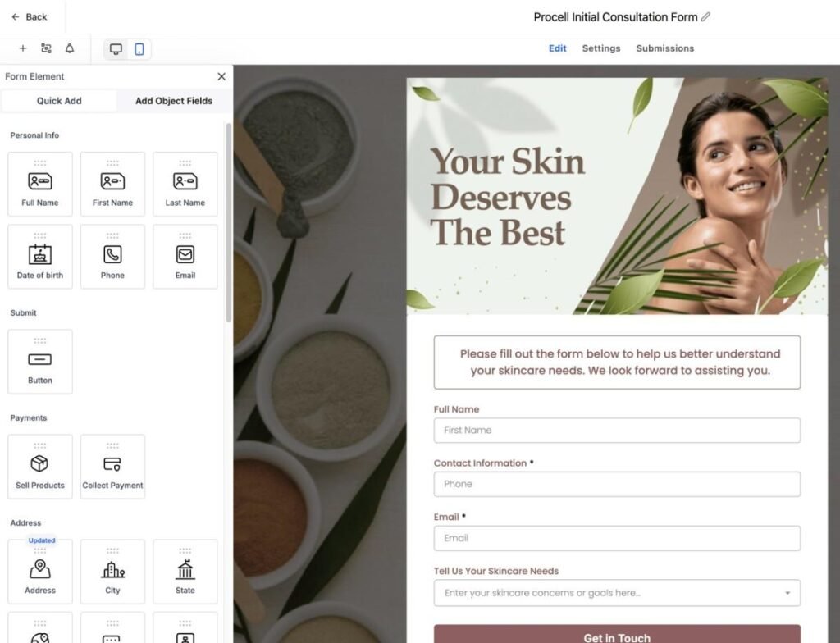840x643 pixels.
Task: Select the Full Name field element
Action: (x=40, y=185)
